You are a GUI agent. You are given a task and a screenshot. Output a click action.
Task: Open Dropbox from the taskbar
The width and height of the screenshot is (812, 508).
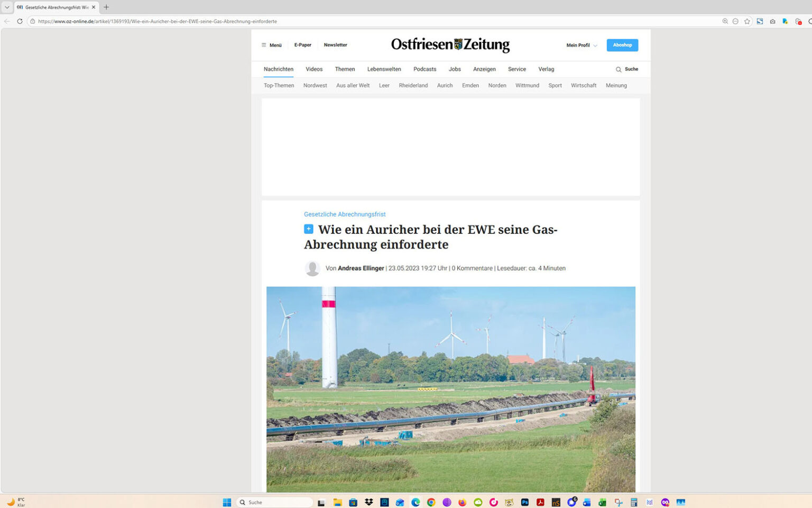click(368, 502)
